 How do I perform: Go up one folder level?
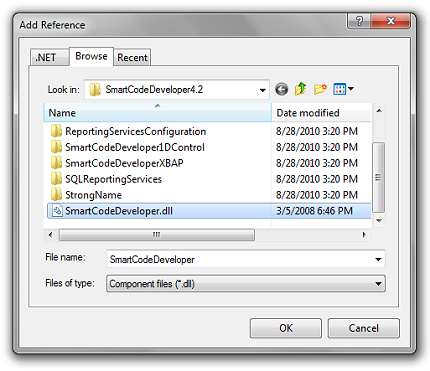coord(300,89)
